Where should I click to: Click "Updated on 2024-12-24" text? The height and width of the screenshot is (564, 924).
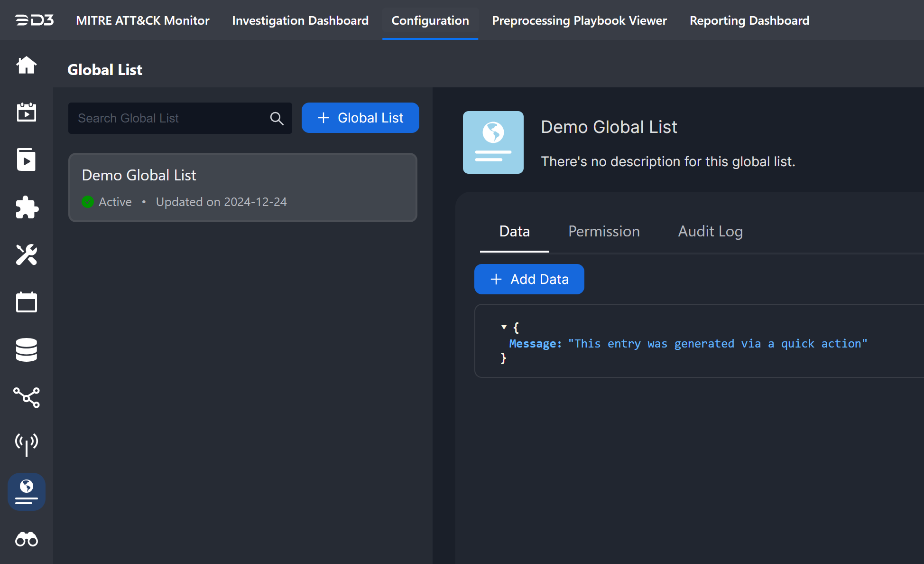pos(222,202)
